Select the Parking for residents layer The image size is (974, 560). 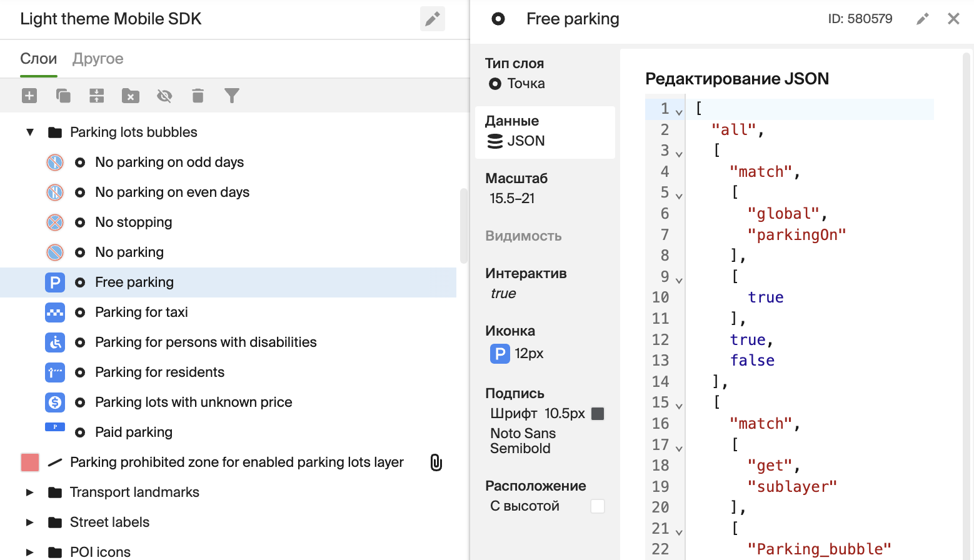click(228, 372)
